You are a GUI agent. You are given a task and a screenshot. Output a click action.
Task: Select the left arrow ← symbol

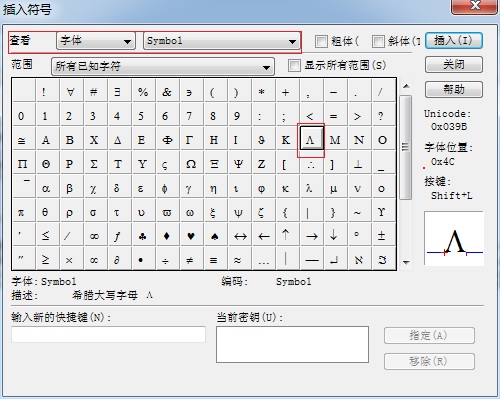tap(263, 236)
